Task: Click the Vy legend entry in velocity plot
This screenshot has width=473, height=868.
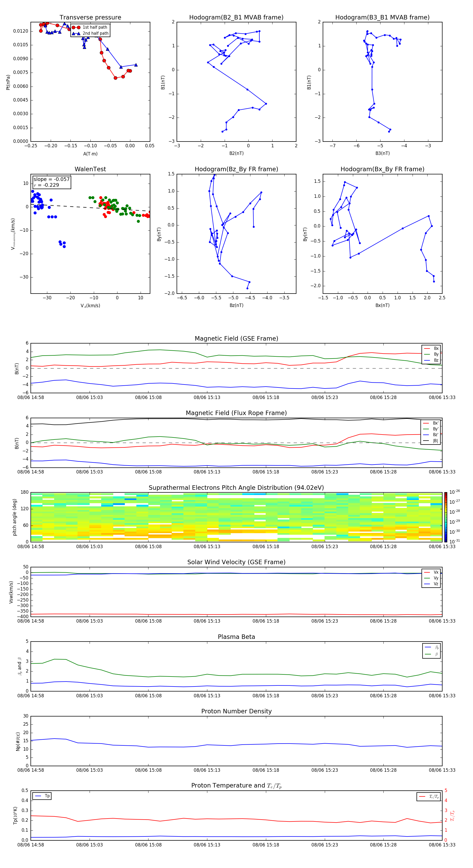Action: pos(431,578)
